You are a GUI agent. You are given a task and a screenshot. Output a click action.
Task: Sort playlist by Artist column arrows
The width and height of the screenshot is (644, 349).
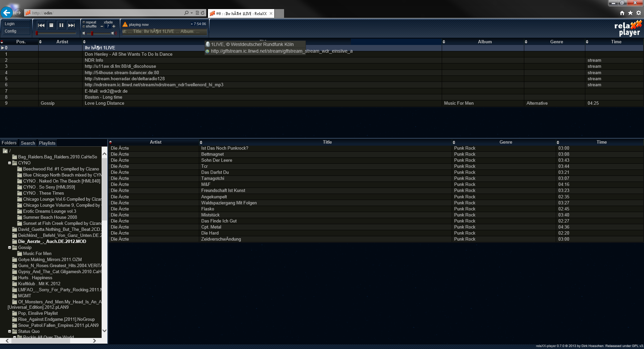tap(40, 42)
